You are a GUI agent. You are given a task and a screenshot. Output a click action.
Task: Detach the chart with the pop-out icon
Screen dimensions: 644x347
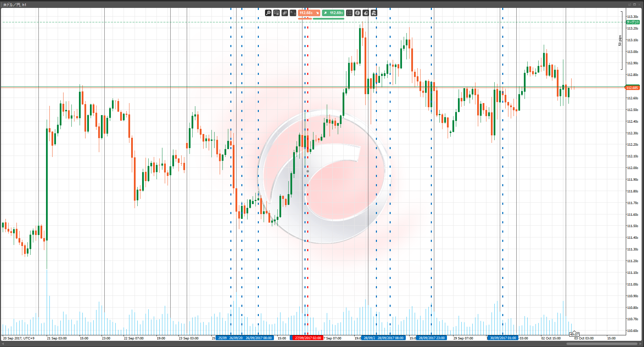pyautogui.click(x=630, y=4)
